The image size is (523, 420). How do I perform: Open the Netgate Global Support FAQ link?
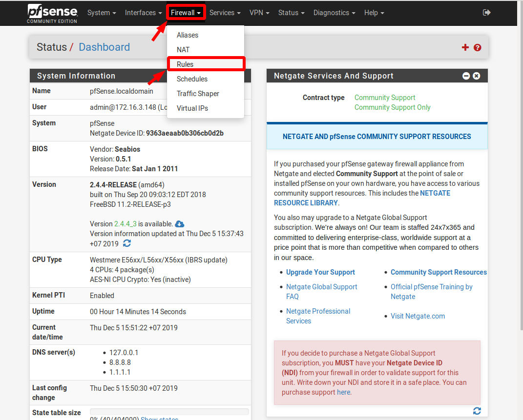point(321,291)
